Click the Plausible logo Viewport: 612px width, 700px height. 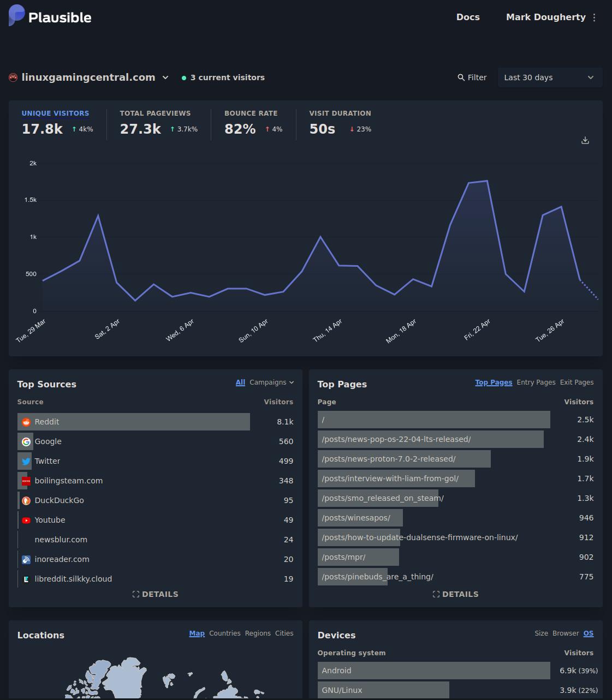pos(50,16)
